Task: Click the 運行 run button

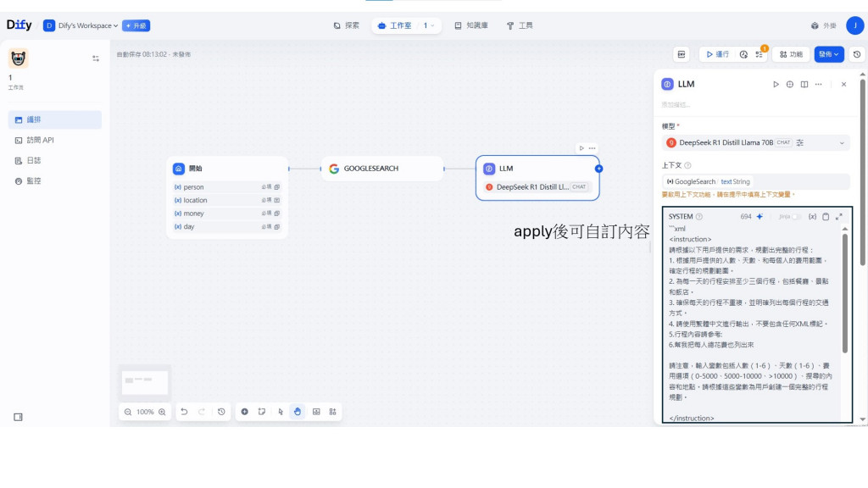Action: 717,54
